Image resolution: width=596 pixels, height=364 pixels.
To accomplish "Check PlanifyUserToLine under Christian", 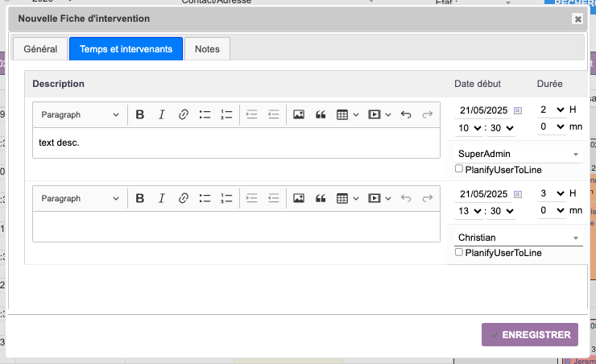I will (x=459, y=252).
